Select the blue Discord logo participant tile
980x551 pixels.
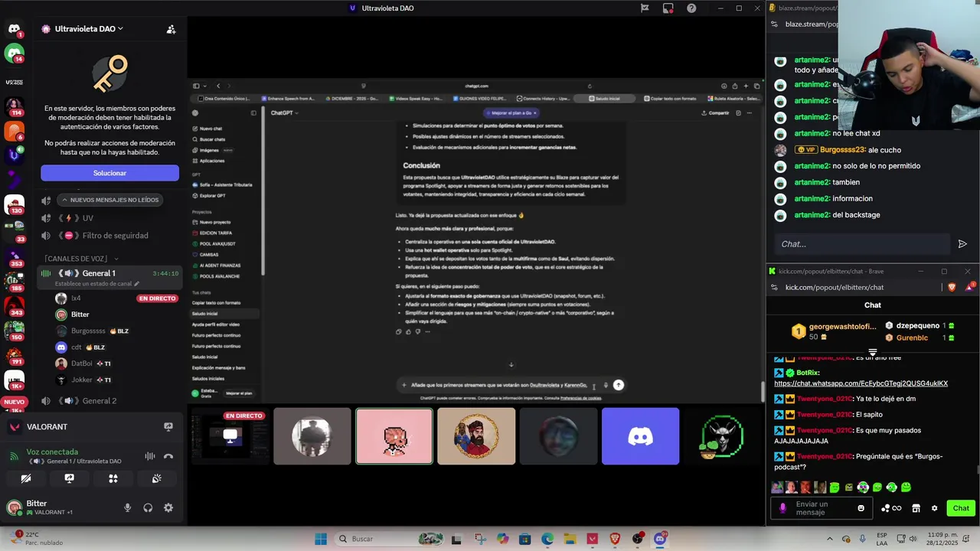640,436
